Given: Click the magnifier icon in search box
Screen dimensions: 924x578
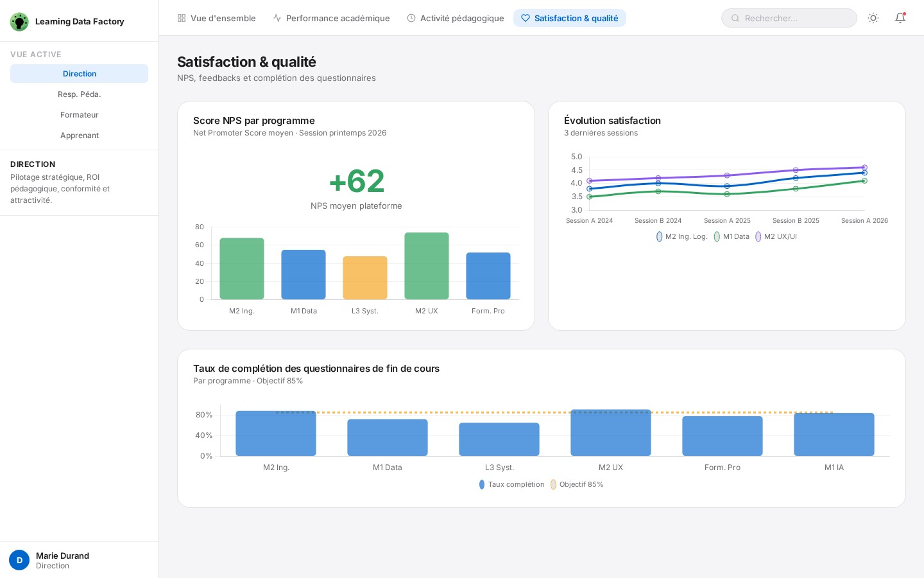Looking at the screenshot, I should point(735,18).
